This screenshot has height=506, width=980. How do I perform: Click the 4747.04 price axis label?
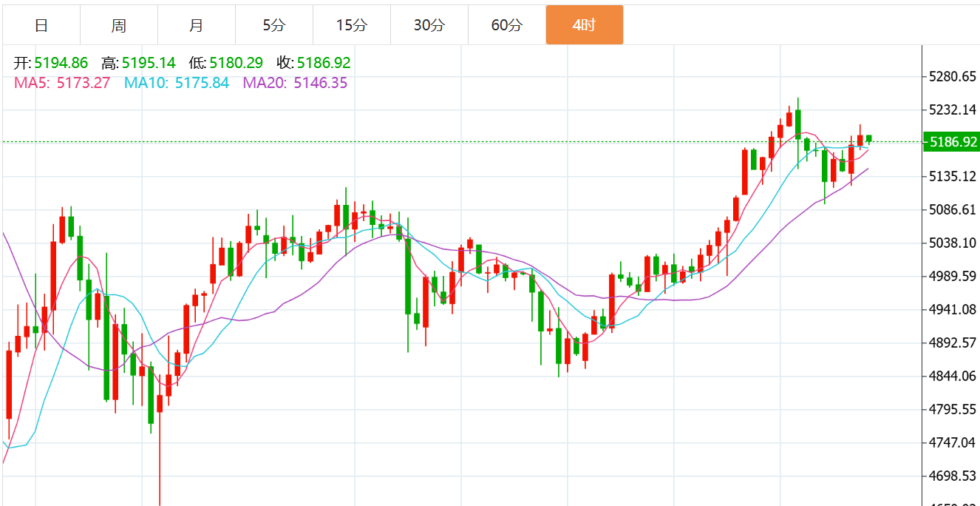(x=953, y=442)
